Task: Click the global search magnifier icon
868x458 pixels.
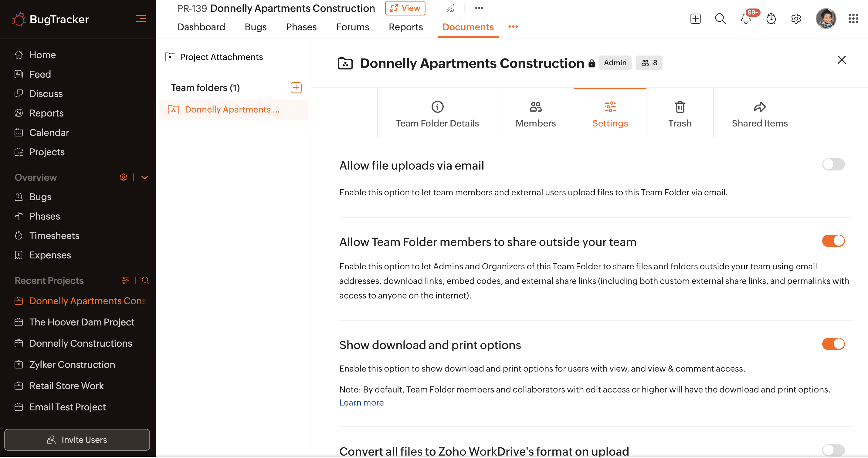Action: (x=720, y=19)
